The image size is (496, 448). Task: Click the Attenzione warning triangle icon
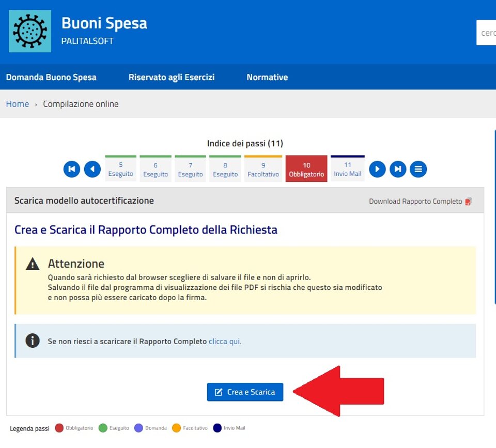click(33, 264)
